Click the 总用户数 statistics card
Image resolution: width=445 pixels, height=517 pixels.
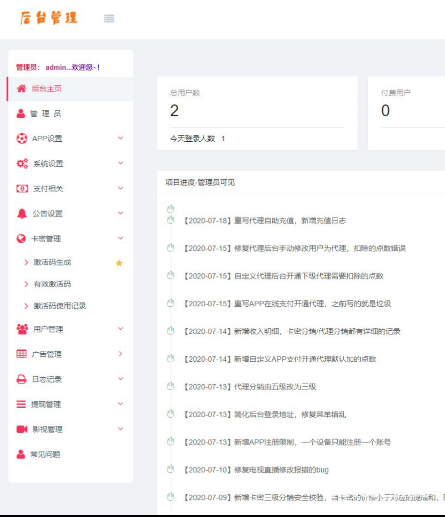pos(257,113)
